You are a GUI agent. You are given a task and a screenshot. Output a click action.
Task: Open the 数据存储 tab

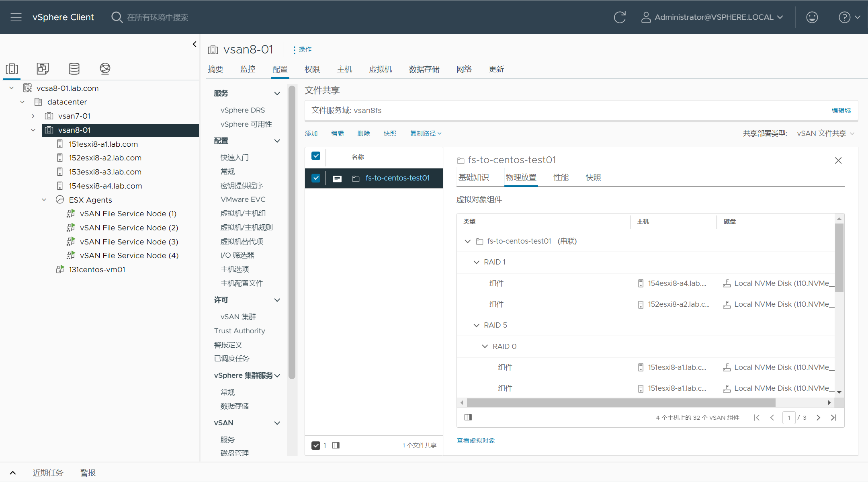tap(424, 69)
